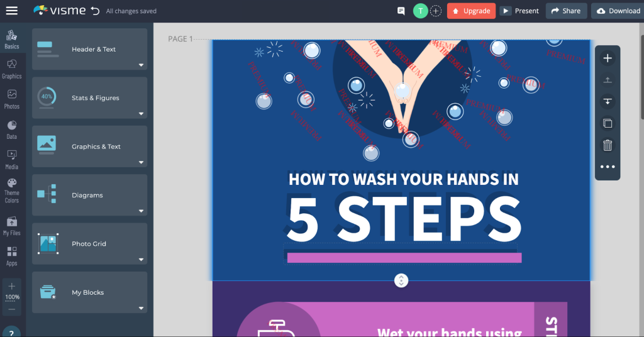Viewport: 644px width, 337px height.
Task: Click the block resize handle below title
Action: coord(401,280)
